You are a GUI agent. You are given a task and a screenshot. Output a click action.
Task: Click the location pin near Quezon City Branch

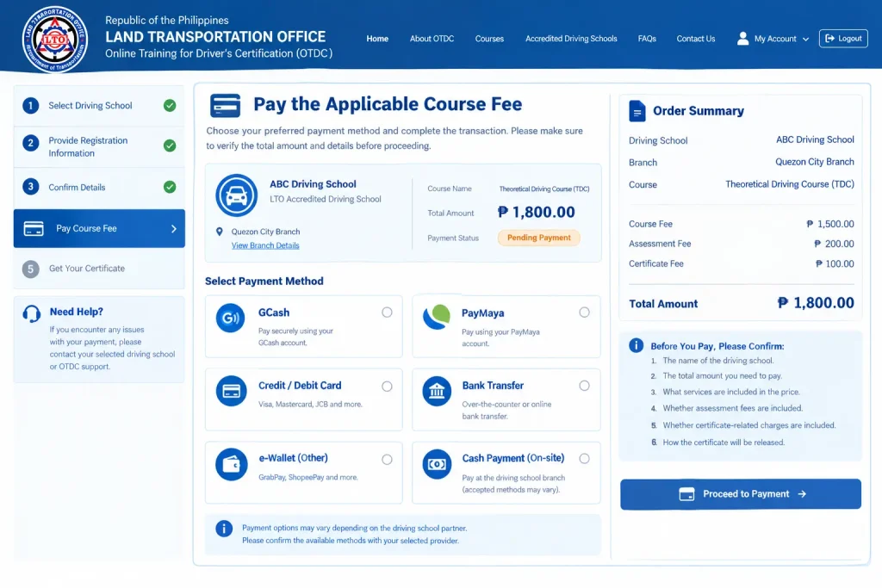click(x=220, y=232)
